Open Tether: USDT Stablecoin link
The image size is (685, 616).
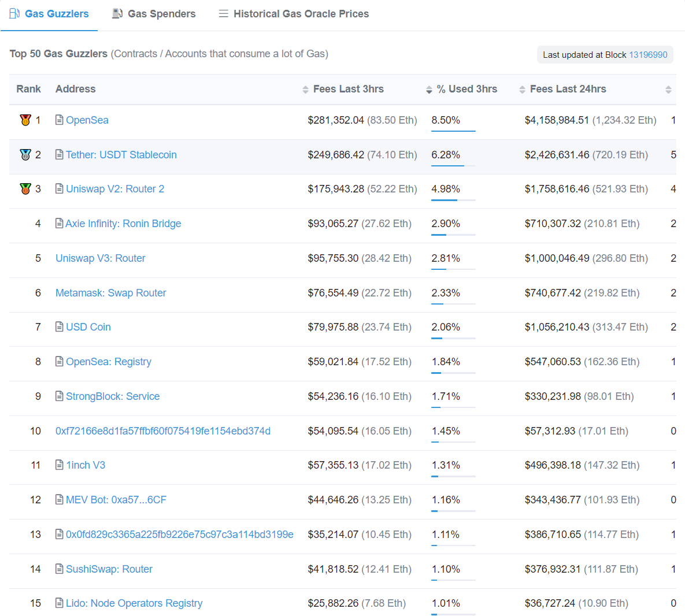coord(121,154)
